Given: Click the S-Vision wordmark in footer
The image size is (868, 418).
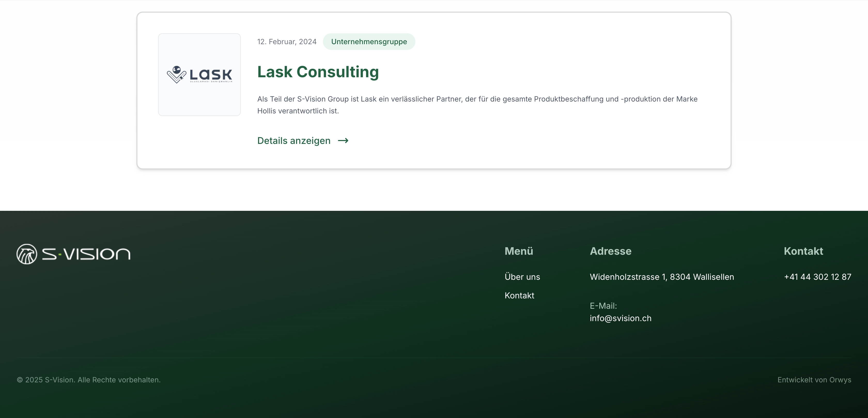Looking at the screenshot, I should pyautogui.click(x=86, y=254).
